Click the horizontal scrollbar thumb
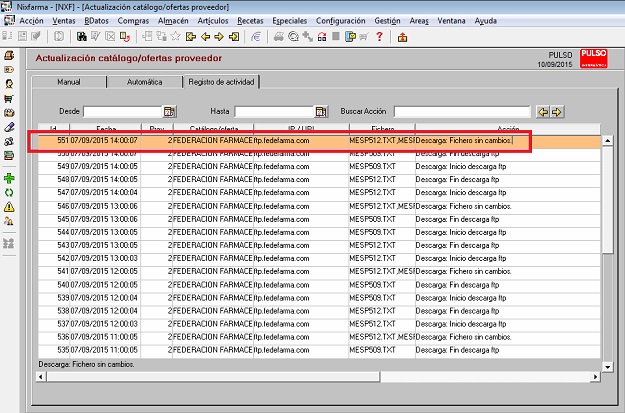Viewport: 625px width, 413px height. coord(213,376)
